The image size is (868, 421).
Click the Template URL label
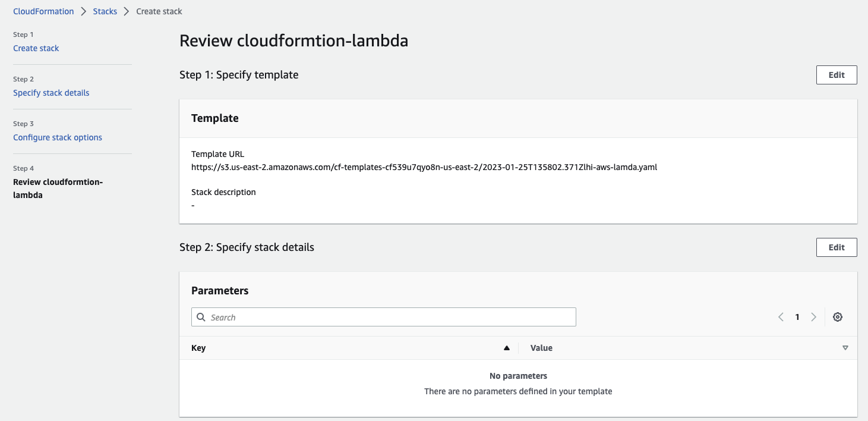pyautogui.click(x=217, y=154)
